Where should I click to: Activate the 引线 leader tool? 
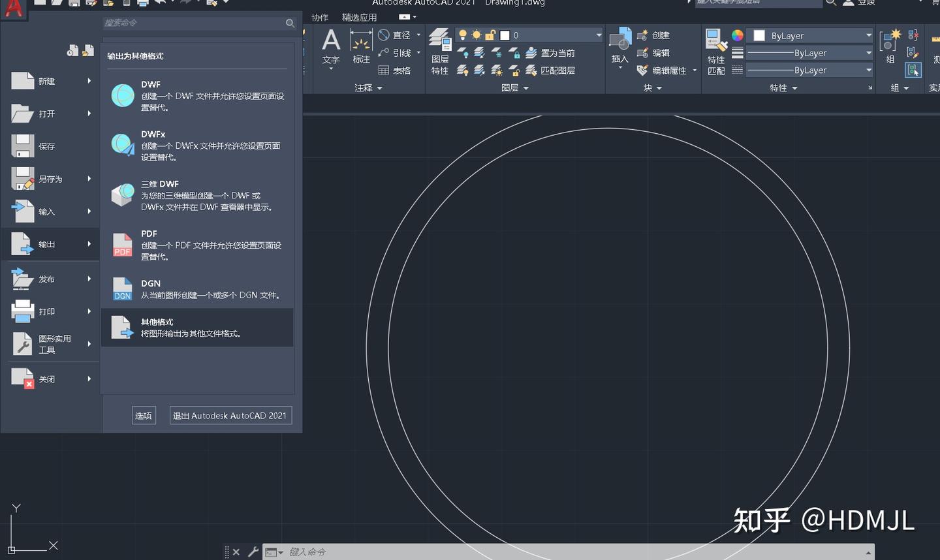pos(396,53)
